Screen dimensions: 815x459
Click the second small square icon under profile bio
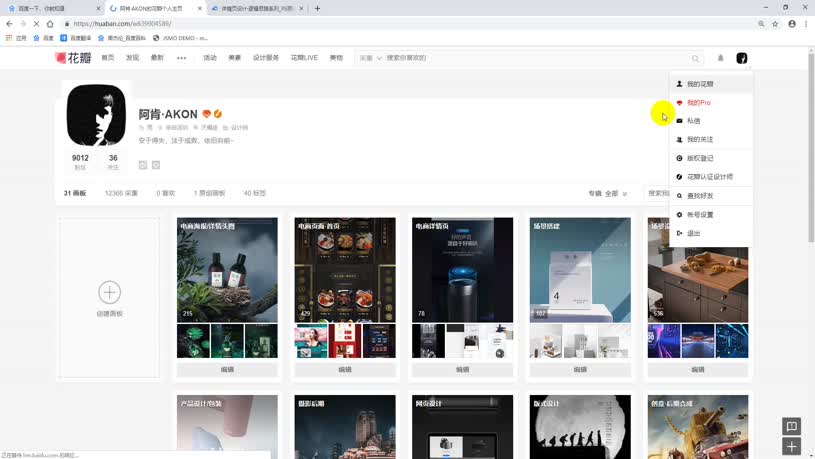point(156,165)
